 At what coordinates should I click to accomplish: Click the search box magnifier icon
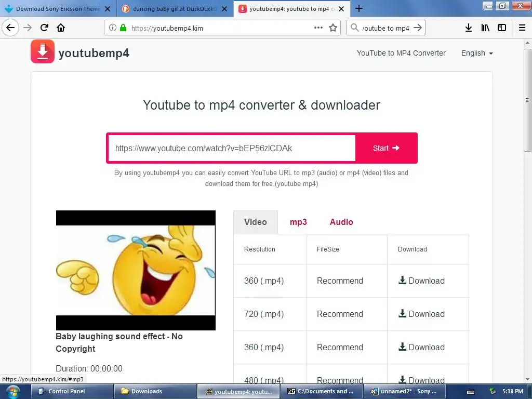pos(354,28)
